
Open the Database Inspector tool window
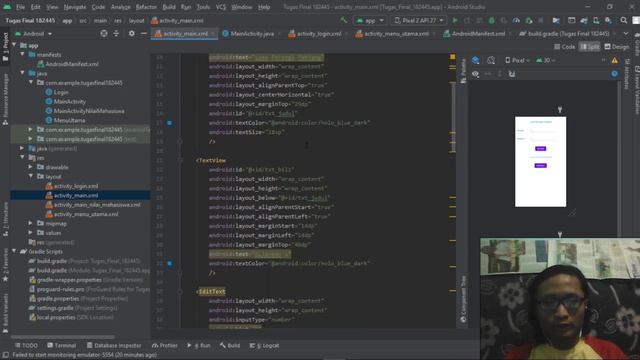(x=114, y=345)
